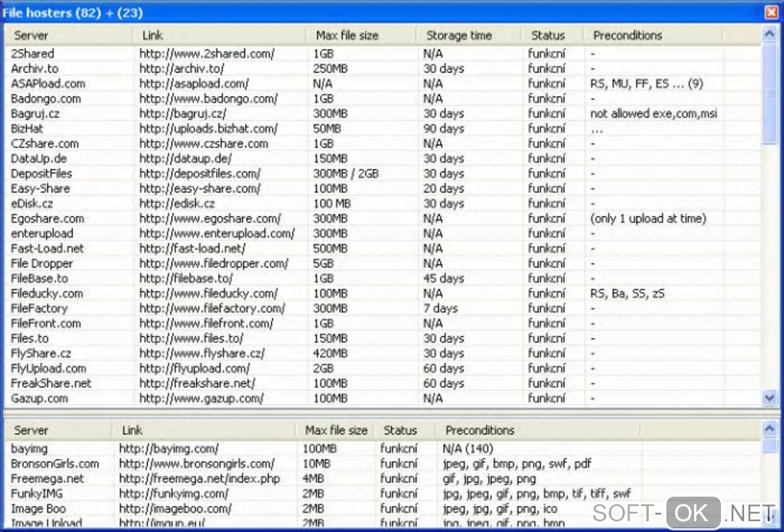Click the 7 days storage time cell
784x532 pixels.
440,308
